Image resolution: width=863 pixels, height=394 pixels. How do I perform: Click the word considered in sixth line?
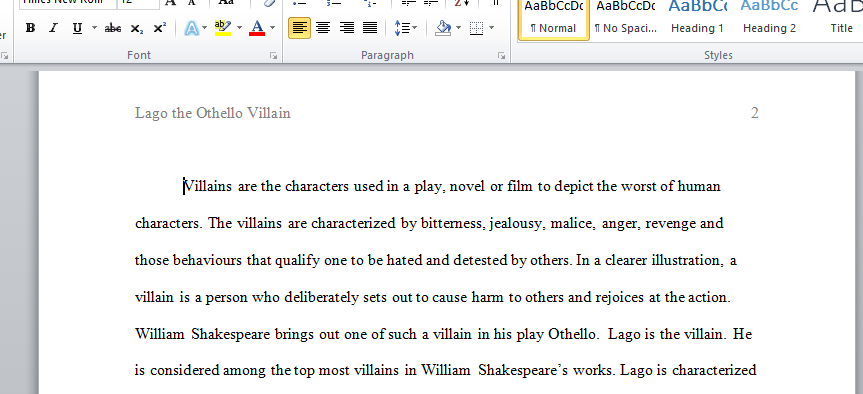tap(185, 371)
